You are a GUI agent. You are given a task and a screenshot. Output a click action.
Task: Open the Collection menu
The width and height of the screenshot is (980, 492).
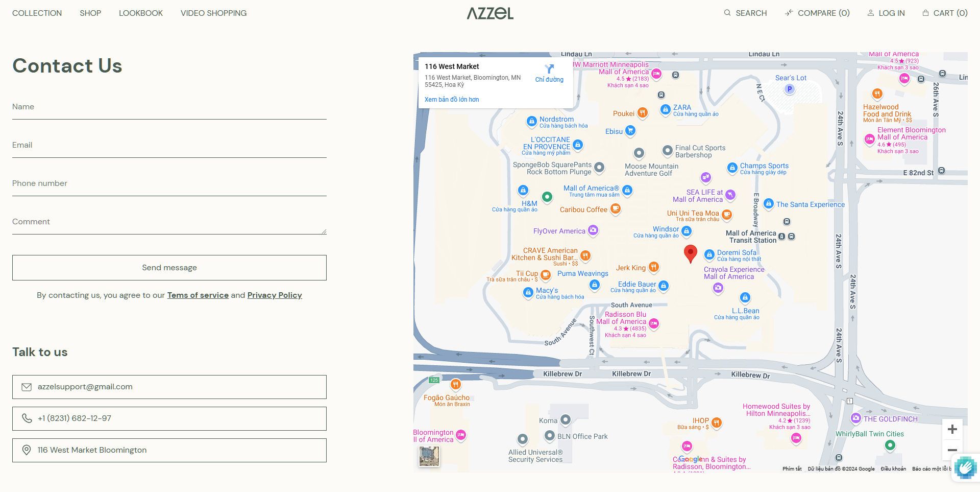tap(37, 13)
